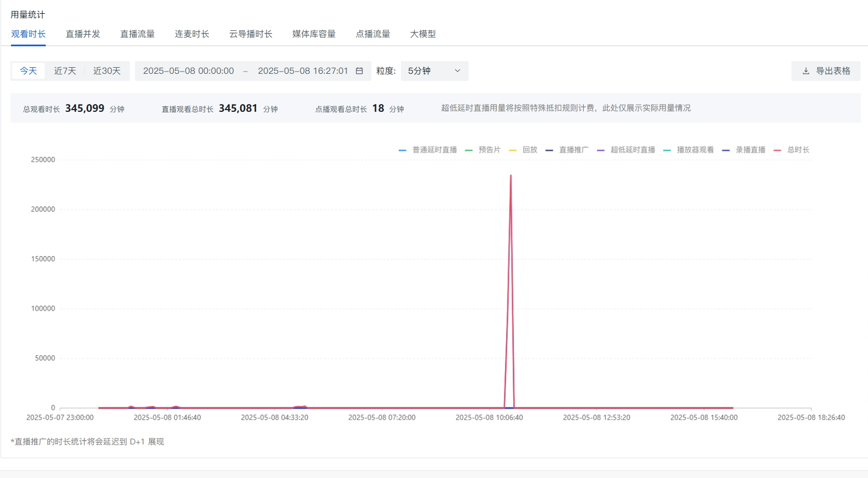The image size is (868, 478).
Task: Toggle the 播放器观看 legend series
Action: click(x=688, y=150)
